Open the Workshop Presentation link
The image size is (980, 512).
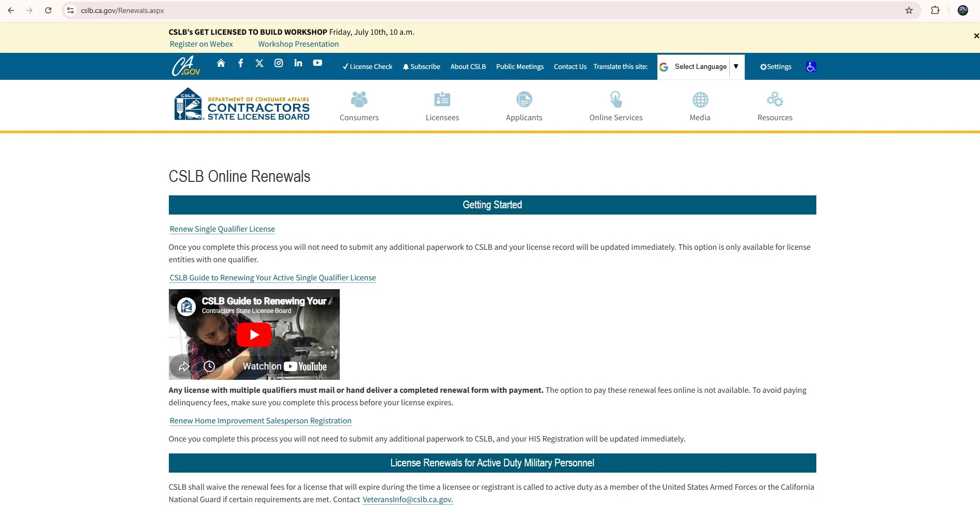(x=298, y=44)
